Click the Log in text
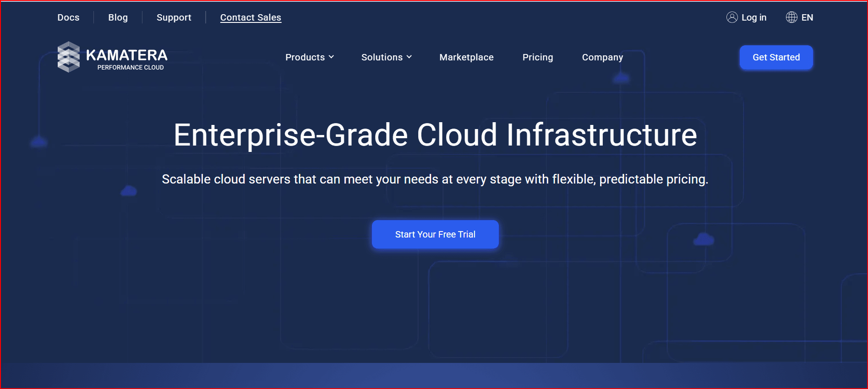The width and height of the screenshot is (868, 389). coord(753,17)
